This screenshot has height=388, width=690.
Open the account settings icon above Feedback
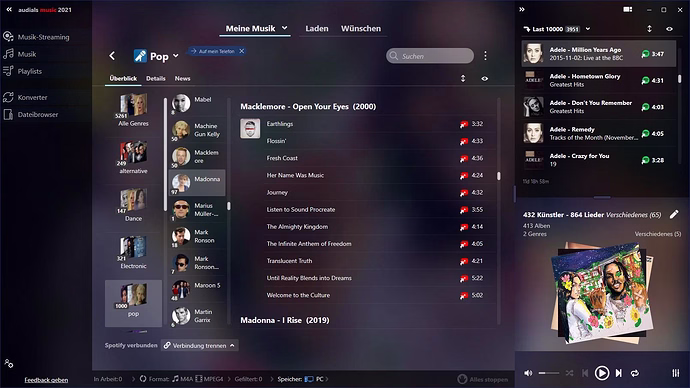(x=8, y=363)
